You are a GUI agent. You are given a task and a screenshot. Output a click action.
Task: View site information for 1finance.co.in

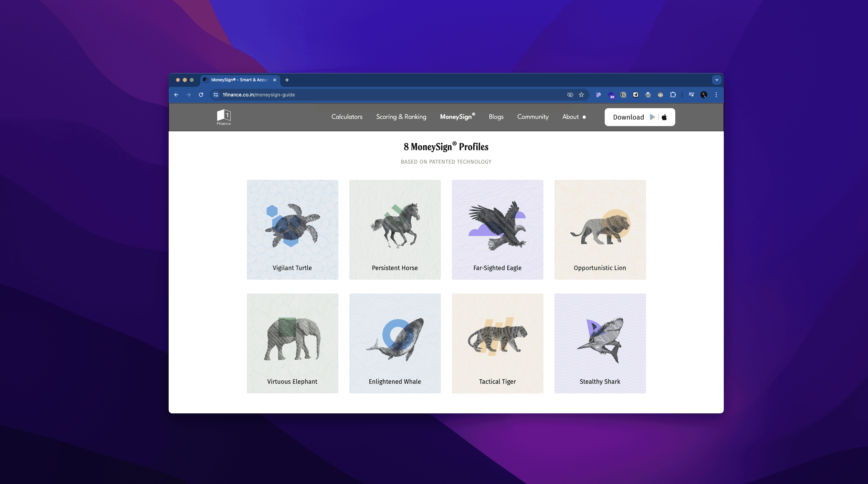(x=216, y=95)
